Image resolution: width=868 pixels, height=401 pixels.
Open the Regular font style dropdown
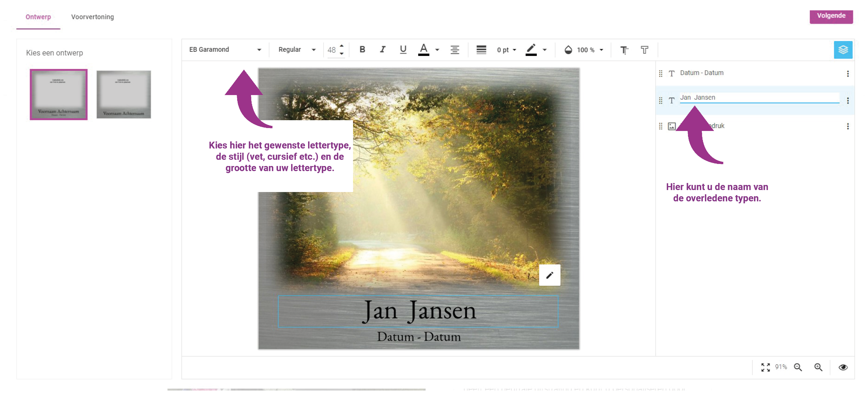pyautogui.click(x=296, y=49)
